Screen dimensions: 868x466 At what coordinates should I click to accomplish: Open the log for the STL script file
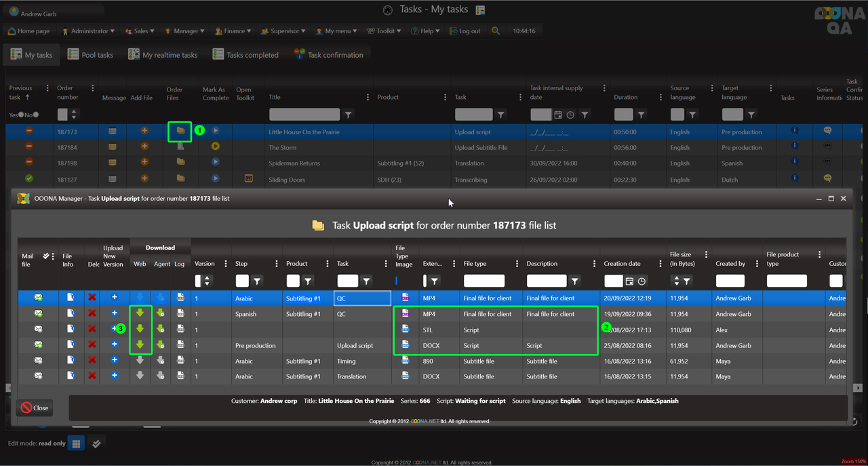(180, 329)
